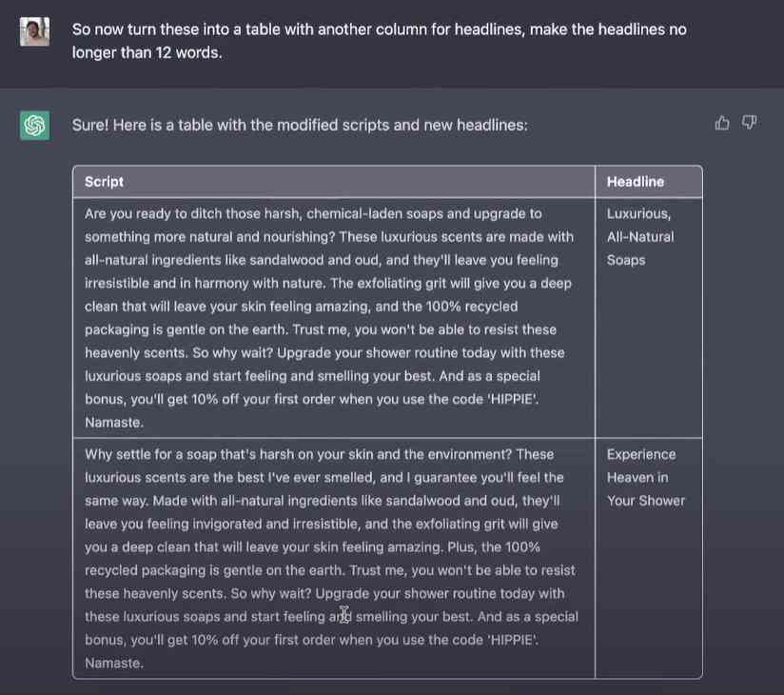Click the word 'Namaste.' ending the second script
The height and width of the screenshot is (695, 784).
(x=114, y=663)
